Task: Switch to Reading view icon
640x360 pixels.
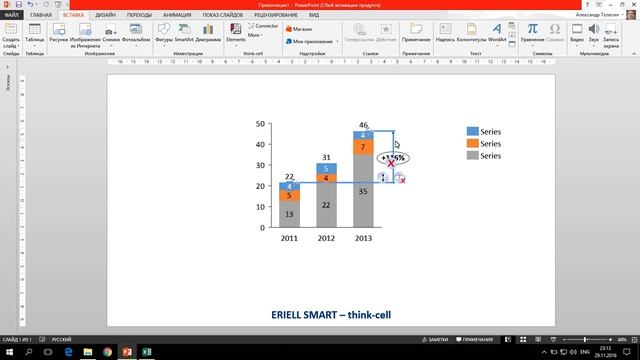Action: click(538, 340)
